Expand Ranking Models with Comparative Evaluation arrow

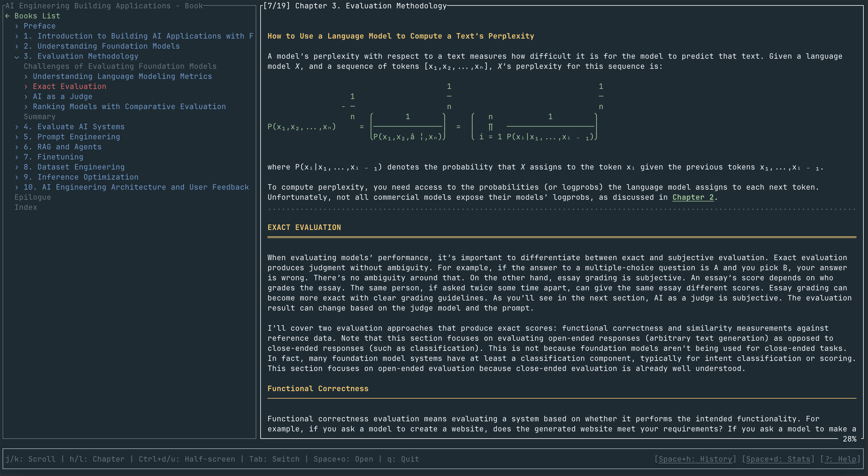[26, 107]
